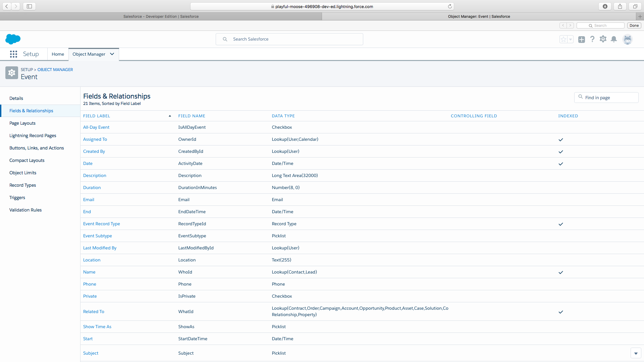Click the favorites star icon

click(x=563, y=39)
